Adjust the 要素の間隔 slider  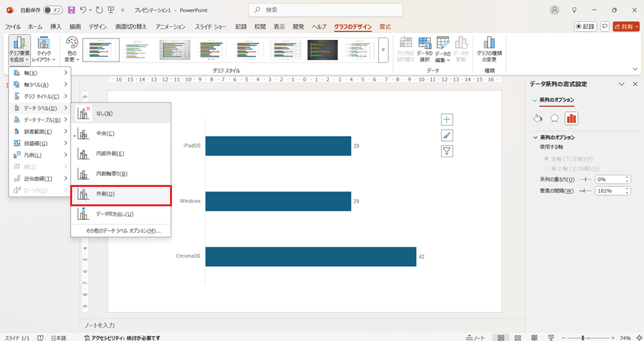click(585, 191)
